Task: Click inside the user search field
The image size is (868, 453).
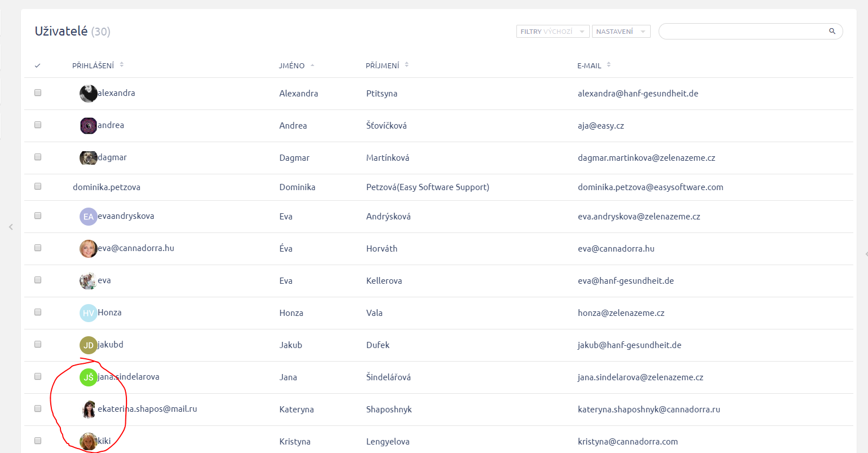Action: (742, 32)
